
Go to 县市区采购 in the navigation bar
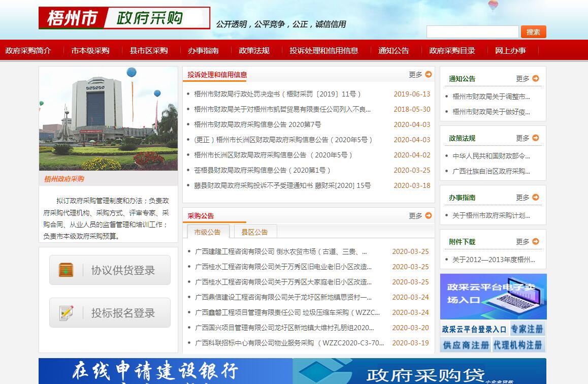(148, 50)
